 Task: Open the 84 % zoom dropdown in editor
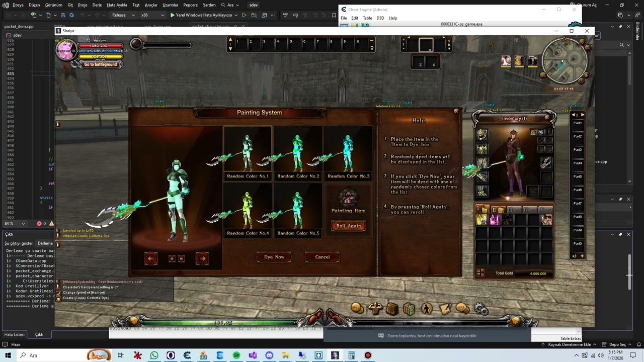[x=15, y=223]
